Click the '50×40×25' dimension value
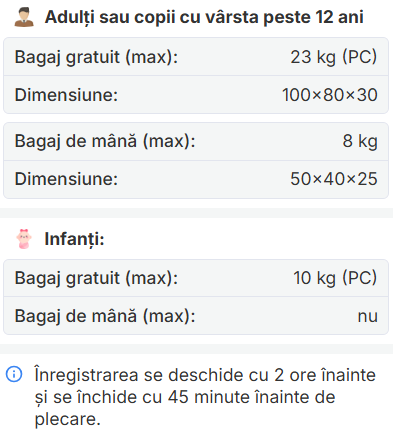393x434 pixels. [334, 179]
